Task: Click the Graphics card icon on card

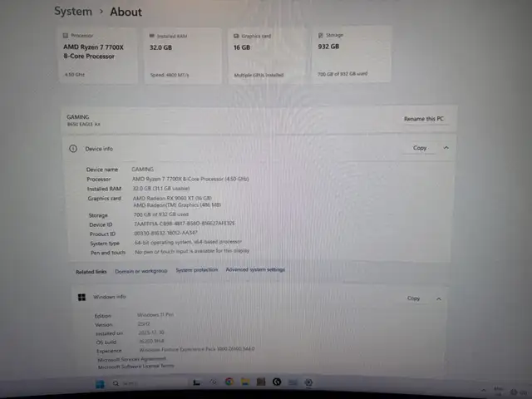Action: 236,36
